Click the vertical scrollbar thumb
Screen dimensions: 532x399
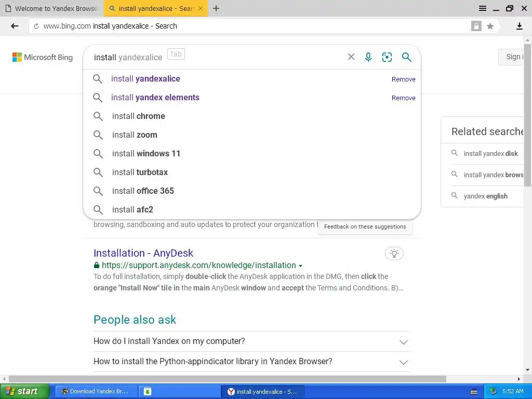527,115
